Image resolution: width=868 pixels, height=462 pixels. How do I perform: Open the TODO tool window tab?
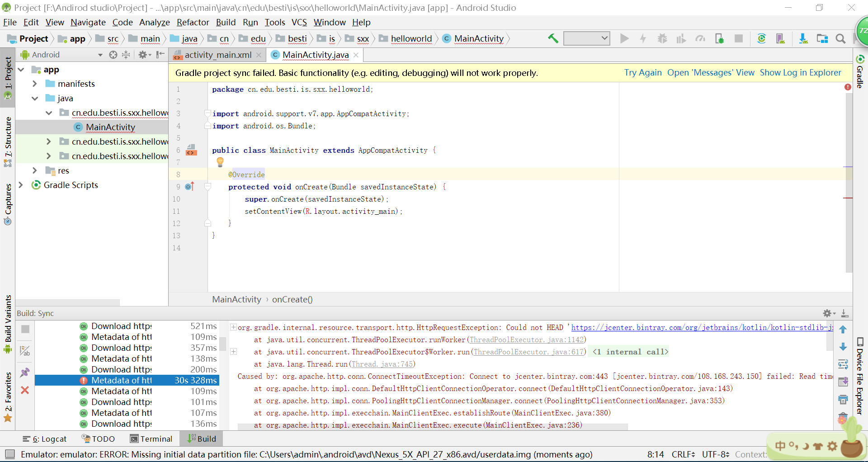98,439
